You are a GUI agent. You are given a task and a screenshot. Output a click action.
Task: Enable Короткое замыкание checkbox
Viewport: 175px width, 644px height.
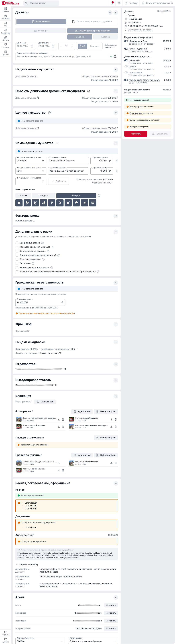pos(17,259)
